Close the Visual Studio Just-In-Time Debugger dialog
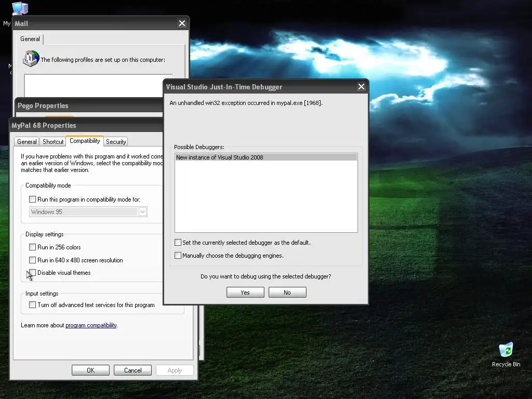 [x=362, y=87]
